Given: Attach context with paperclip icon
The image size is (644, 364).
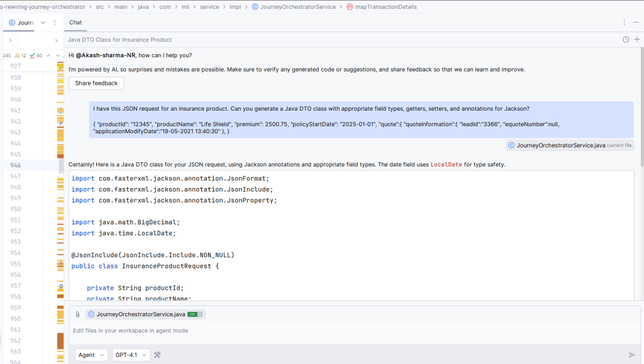Looking at the screenshot, I should (77, 314).
